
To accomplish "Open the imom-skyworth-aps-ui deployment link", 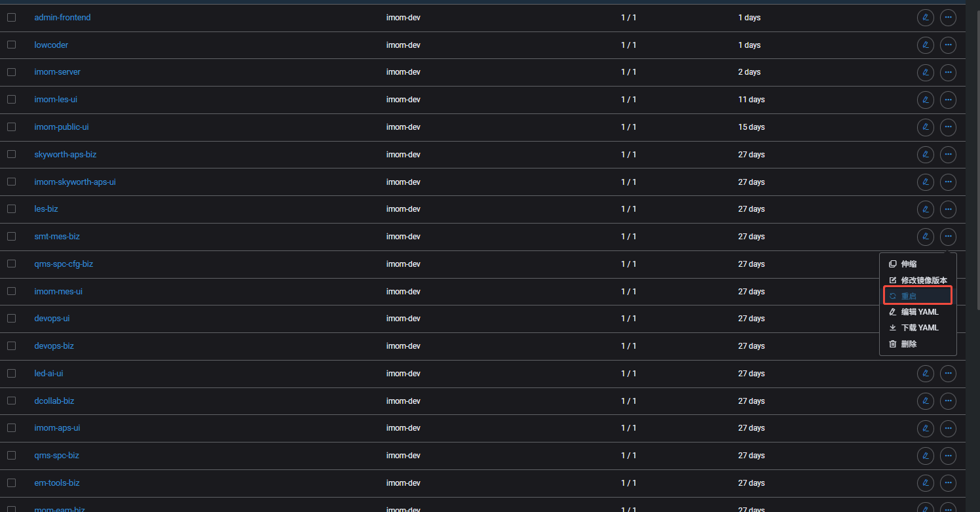I will 75,182.
